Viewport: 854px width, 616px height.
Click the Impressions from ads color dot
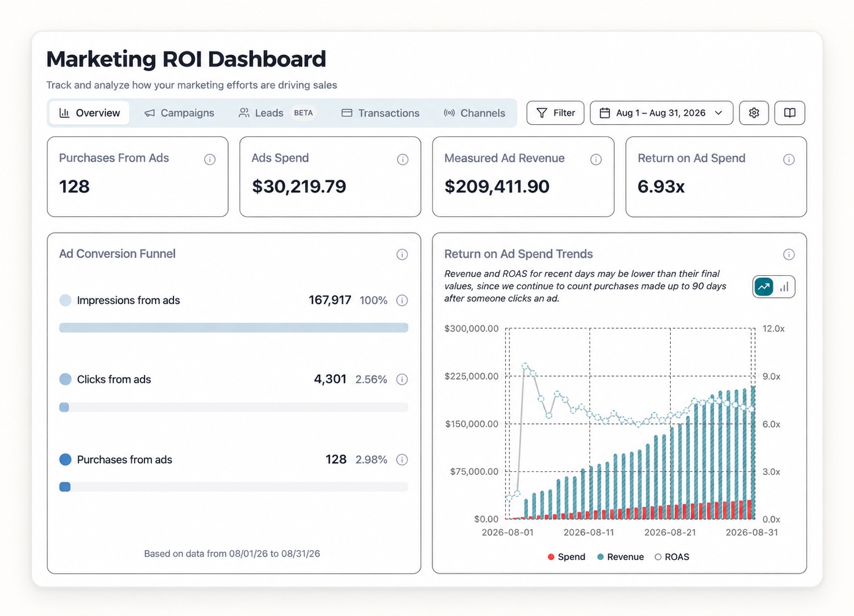point(65,300)
